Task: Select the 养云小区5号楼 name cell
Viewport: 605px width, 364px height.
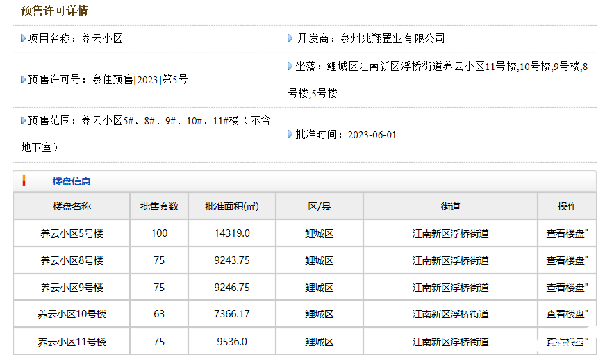Action: click(x=72, y=233)
